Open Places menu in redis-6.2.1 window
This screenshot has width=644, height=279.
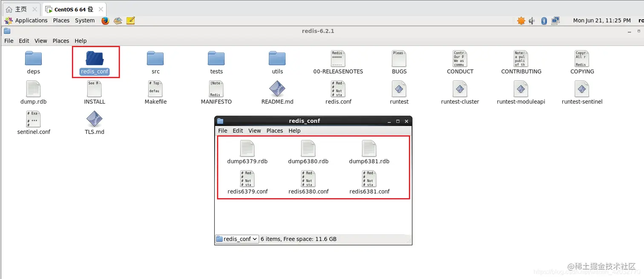(x=61, y=41)
